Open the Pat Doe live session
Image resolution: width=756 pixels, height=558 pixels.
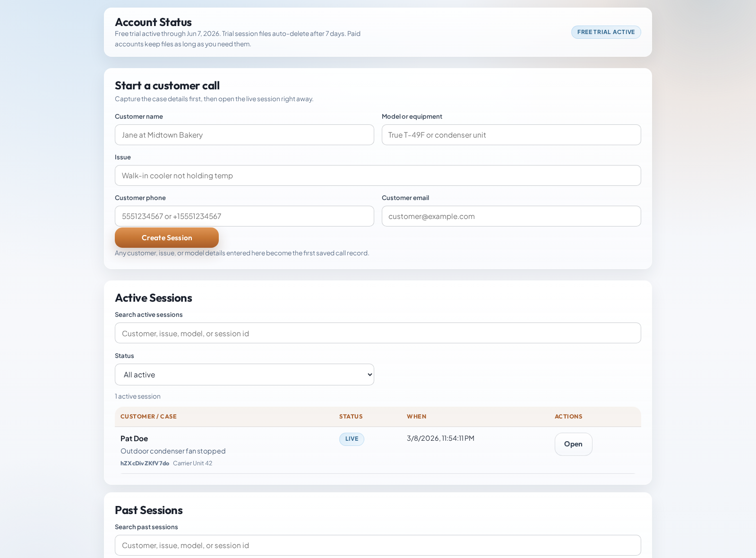573,444
